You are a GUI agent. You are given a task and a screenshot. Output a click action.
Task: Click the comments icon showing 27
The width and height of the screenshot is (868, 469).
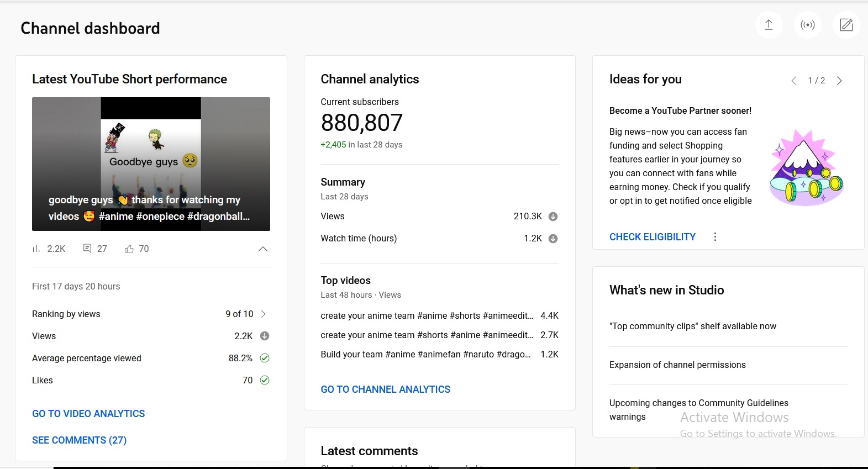[87, 249]
